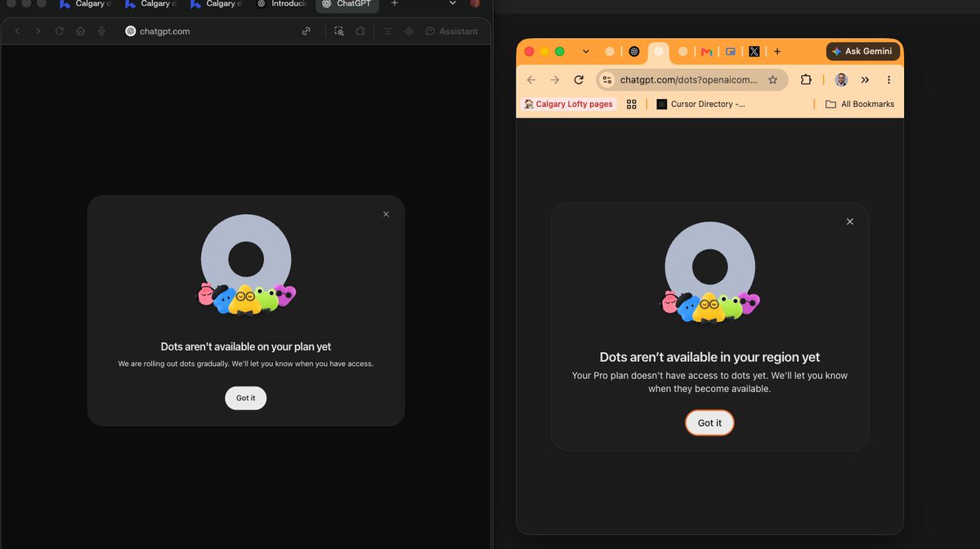980x549 pixels.
Task: Open the Chrome three-dot menu
Action: point(888,80)
